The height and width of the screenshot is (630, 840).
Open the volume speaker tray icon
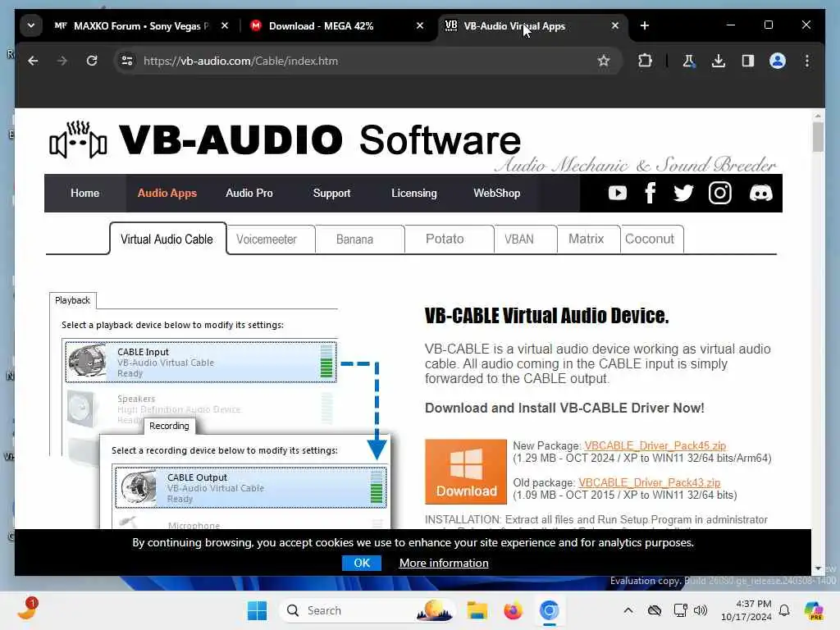pos(701,610)
